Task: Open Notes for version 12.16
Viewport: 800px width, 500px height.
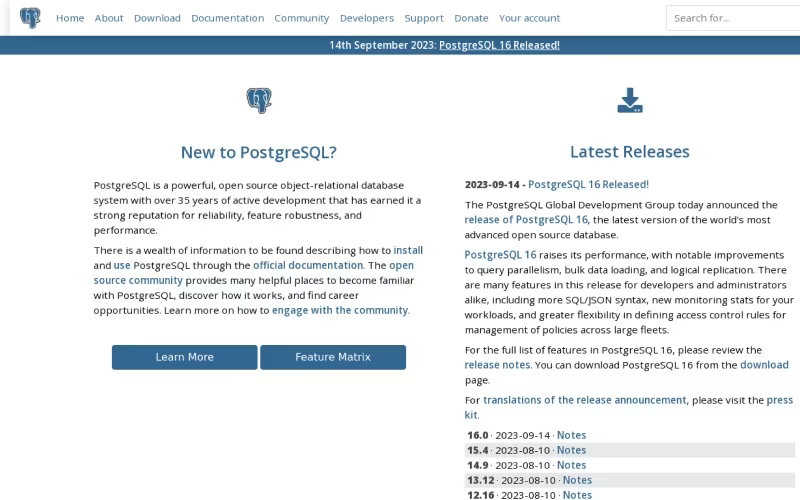Action: 577,495
